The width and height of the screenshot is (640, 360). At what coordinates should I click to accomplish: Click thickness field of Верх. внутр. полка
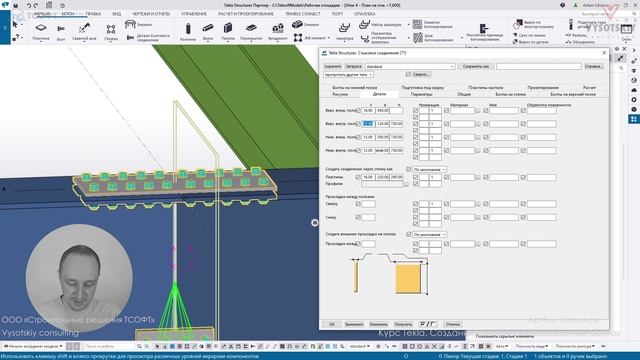(x=368, y=124)
